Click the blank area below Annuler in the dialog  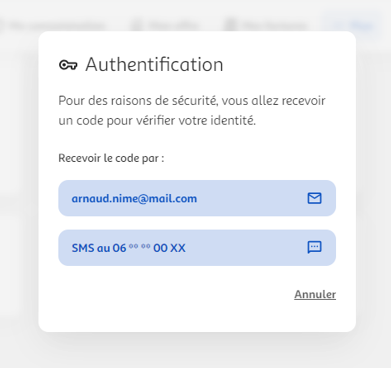[197, 316]
